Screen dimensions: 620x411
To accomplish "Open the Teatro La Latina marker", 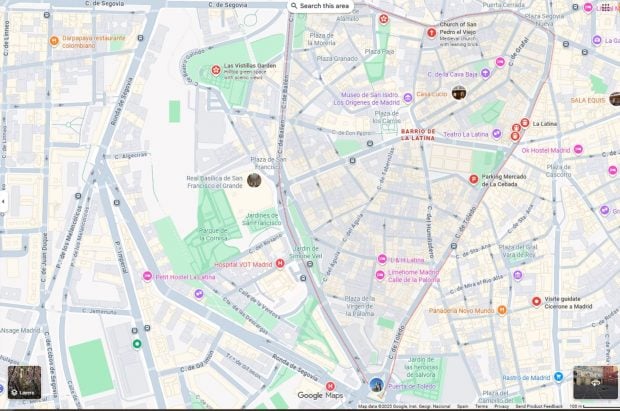I will click(x=497, y=134).
